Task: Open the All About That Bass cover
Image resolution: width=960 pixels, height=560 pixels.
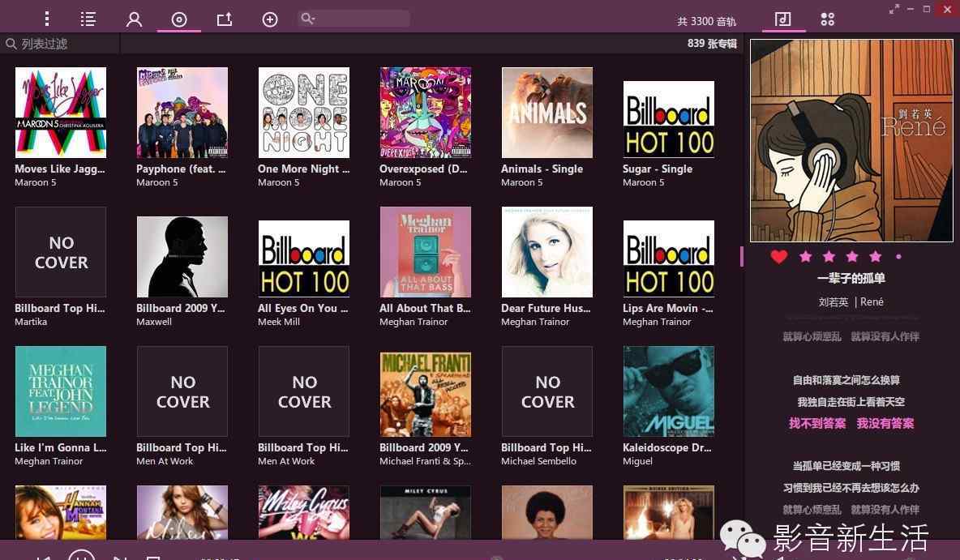Action: pos(426,252)
